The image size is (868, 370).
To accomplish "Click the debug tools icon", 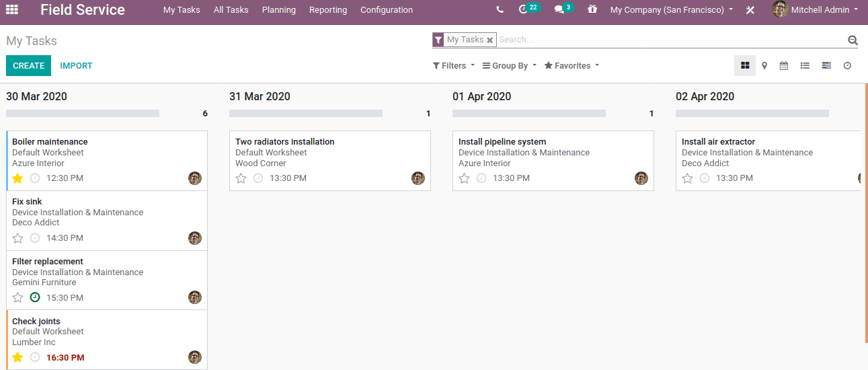I will click(750, 10).
